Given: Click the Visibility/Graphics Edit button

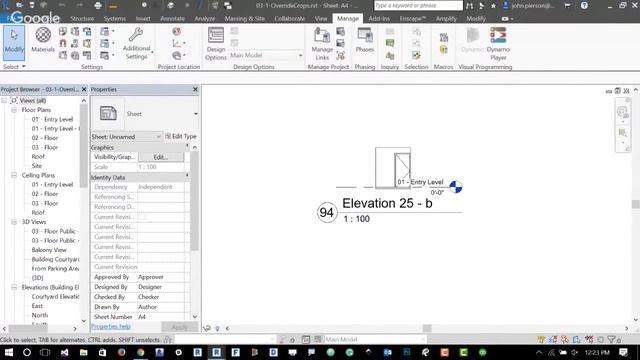Looking at the screenshot, I should (x=160, y=157).
